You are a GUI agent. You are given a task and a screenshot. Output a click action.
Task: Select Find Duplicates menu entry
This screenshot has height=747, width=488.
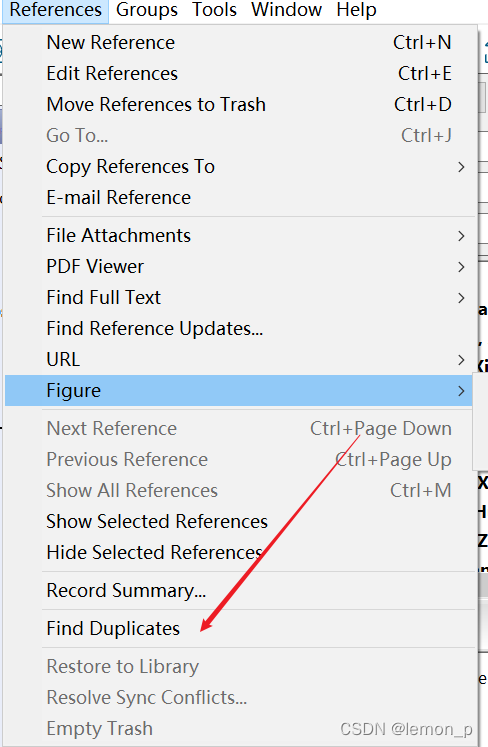[x=238, y=628]
